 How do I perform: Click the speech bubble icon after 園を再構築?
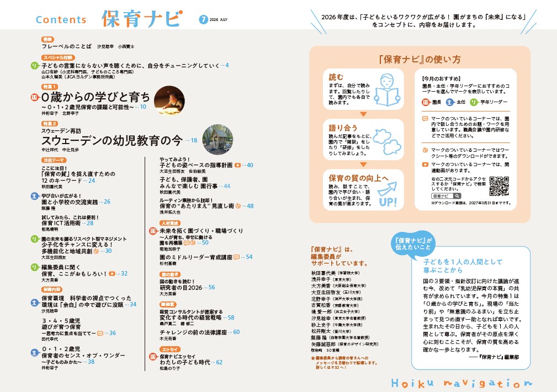187,243
